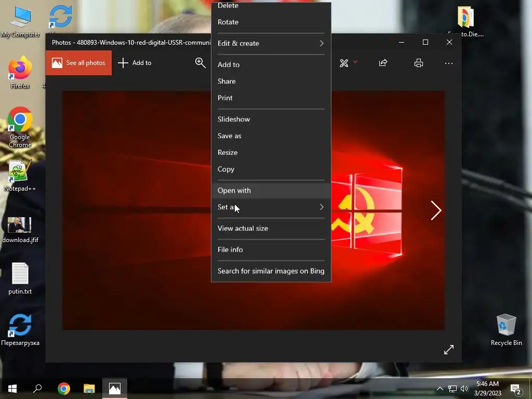Choose Rotate from the context menu
Viewport: 532px width, 399px height.
[x=271, y=22]
